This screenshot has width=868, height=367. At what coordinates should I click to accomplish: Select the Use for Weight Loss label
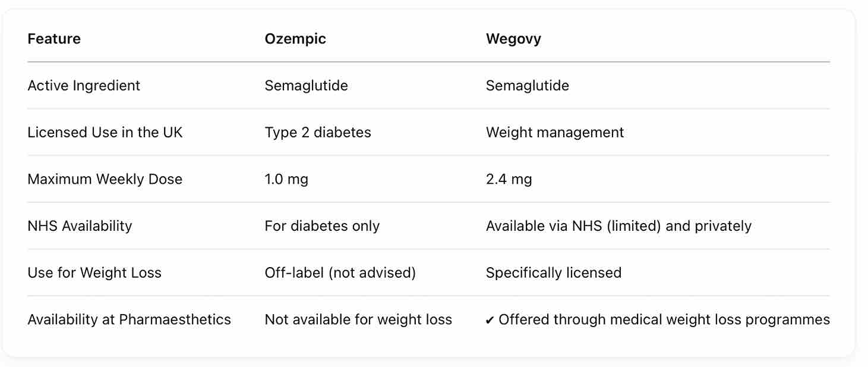(x=94, y=273)
